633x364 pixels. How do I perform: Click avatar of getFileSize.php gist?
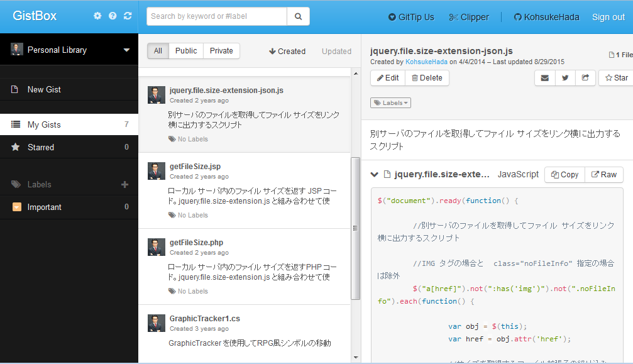pos(157,247)
